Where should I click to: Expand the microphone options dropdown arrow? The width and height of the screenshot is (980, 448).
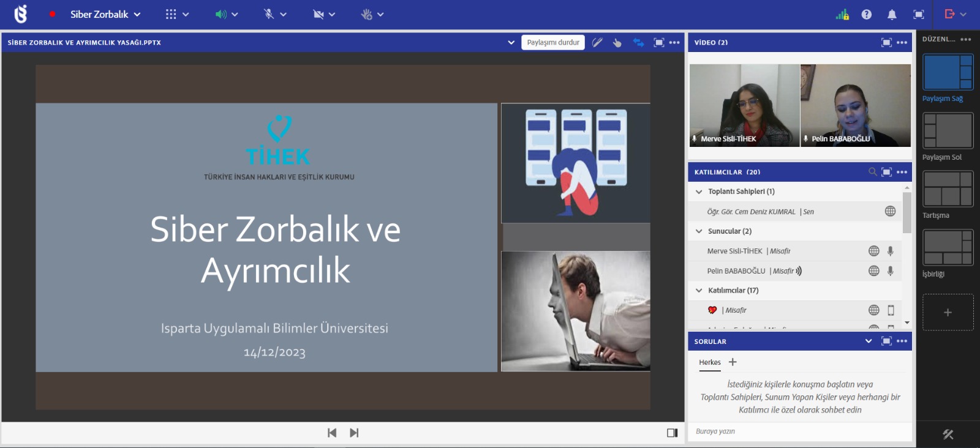283,14
